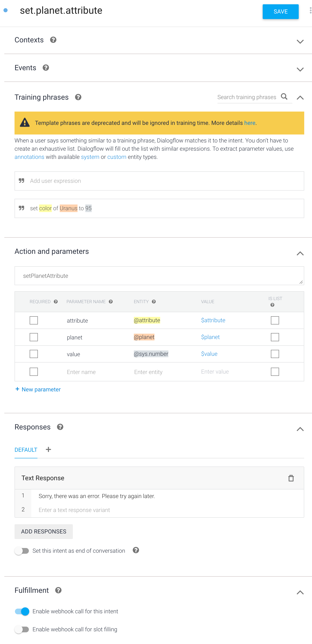
Task: Click the Add user expression field
Action: [159, 181]
